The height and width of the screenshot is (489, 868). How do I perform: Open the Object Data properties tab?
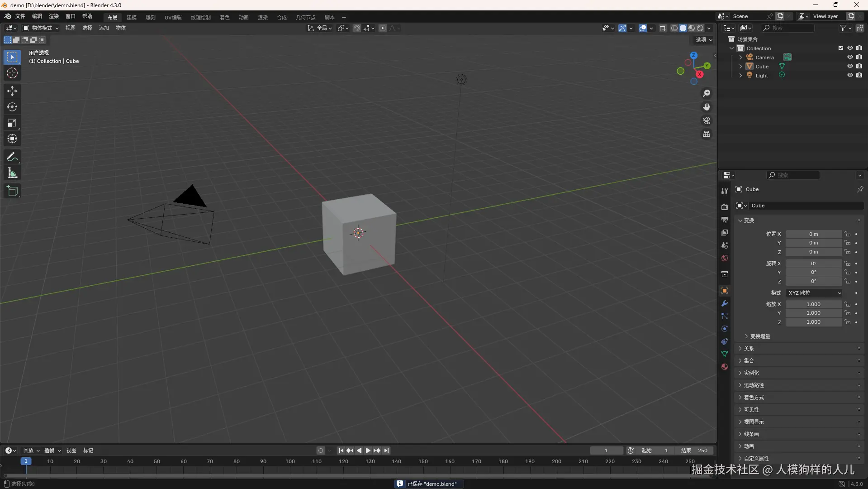pos(725,354)
